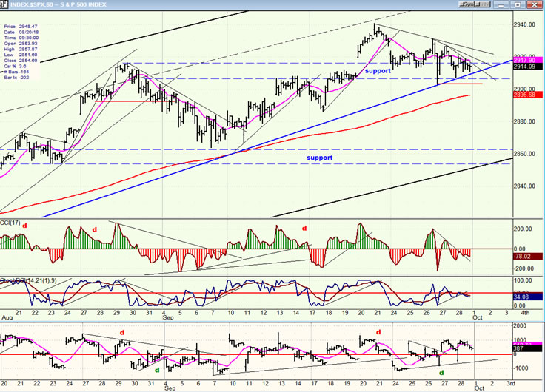
Task: Click the chart title 'INDEX:$SPX,60 – S & P 500 INDEX'
Action: click(58, 4)
